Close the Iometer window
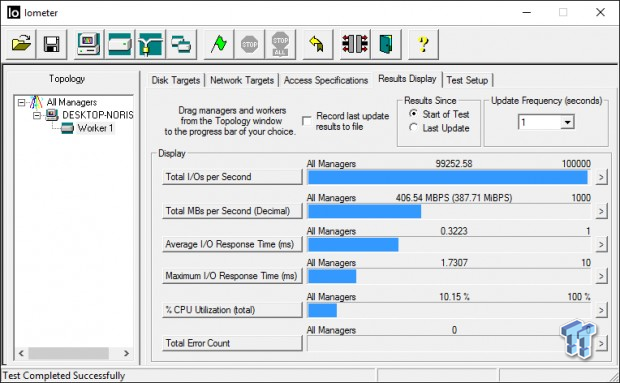 click(x=600, y=13)
